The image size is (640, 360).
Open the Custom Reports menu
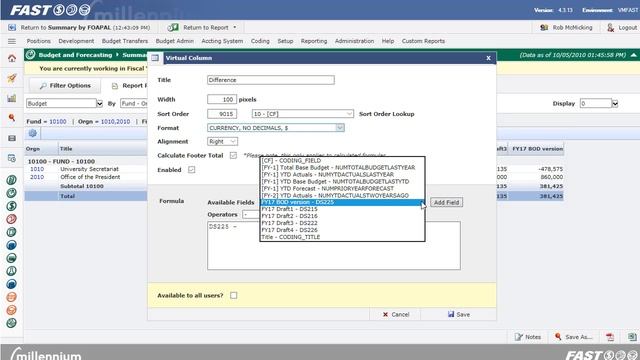(x=423, y=41)
